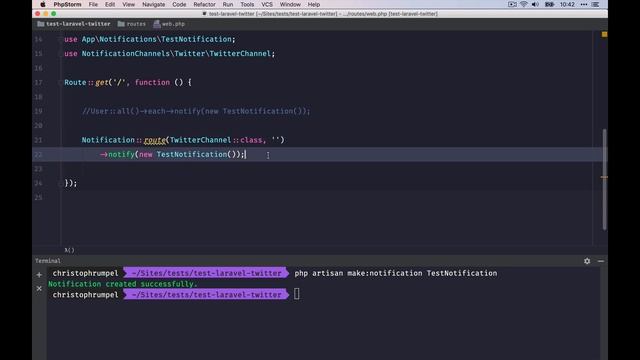
Task: Click the yellow inspection warning indicator
Action: (604, 35)
